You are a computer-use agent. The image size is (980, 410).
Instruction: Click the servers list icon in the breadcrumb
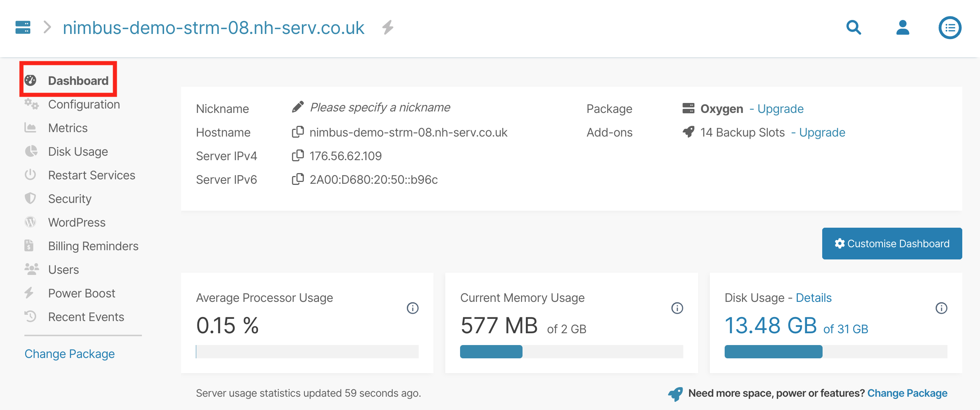tap(23, 27)
